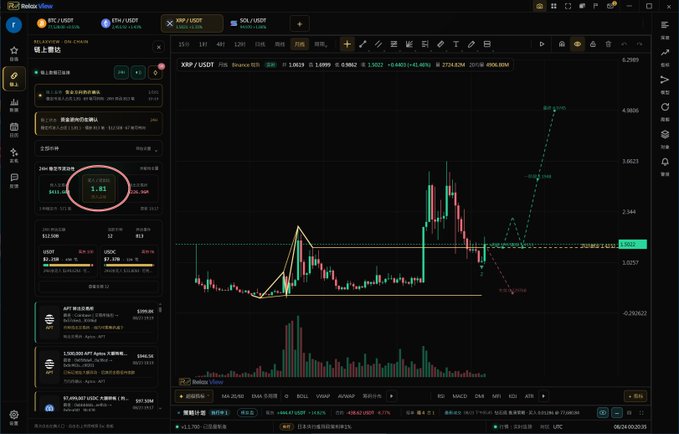Open the star favorites sidebar item
Image resolution: width=679 pixels, height=434 pixels.
(x=14, y=53)
